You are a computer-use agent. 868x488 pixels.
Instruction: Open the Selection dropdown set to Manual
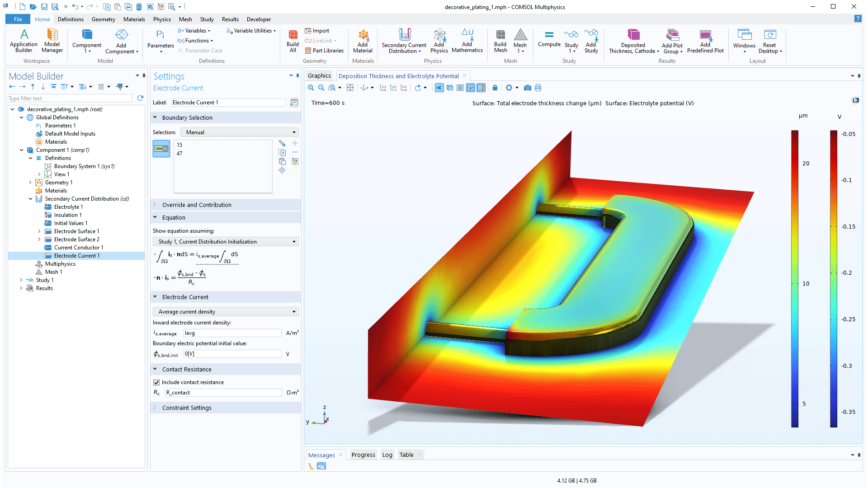[239, 132]
